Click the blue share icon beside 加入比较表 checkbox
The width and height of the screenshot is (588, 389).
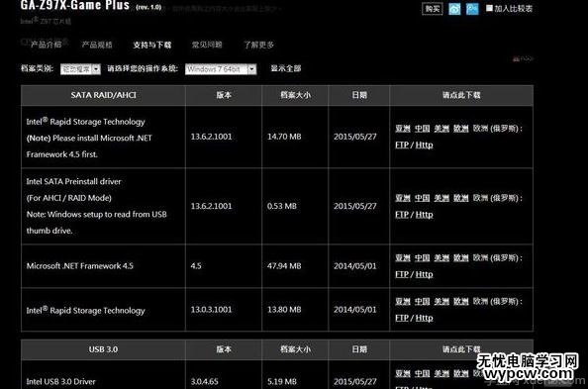pos(472,9)
